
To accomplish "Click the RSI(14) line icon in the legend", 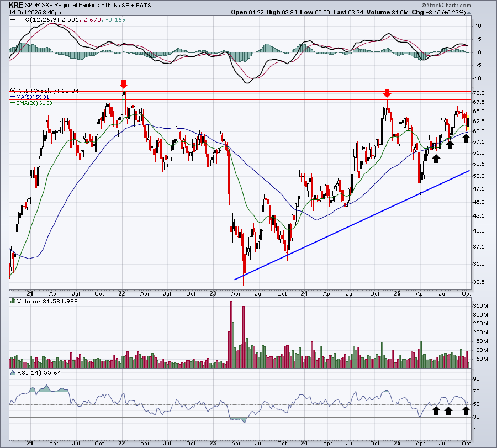I will pyautogui.click(x=13, y=372).
